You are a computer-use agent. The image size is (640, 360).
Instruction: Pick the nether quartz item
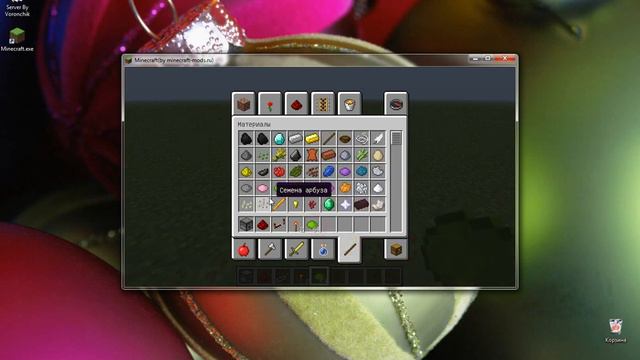[x=378, y=204]
